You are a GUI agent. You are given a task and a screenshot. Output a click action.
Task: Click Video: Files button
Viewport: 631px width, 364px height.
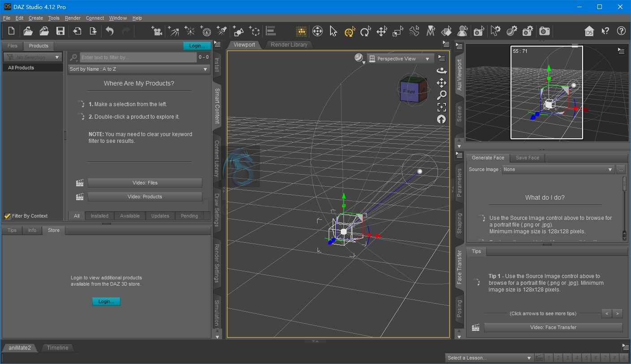pyautogui.click(x=145, y=183)
